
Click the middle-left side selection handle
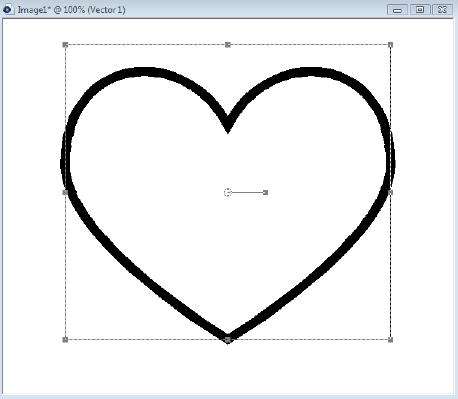click(x=65, y=192)
